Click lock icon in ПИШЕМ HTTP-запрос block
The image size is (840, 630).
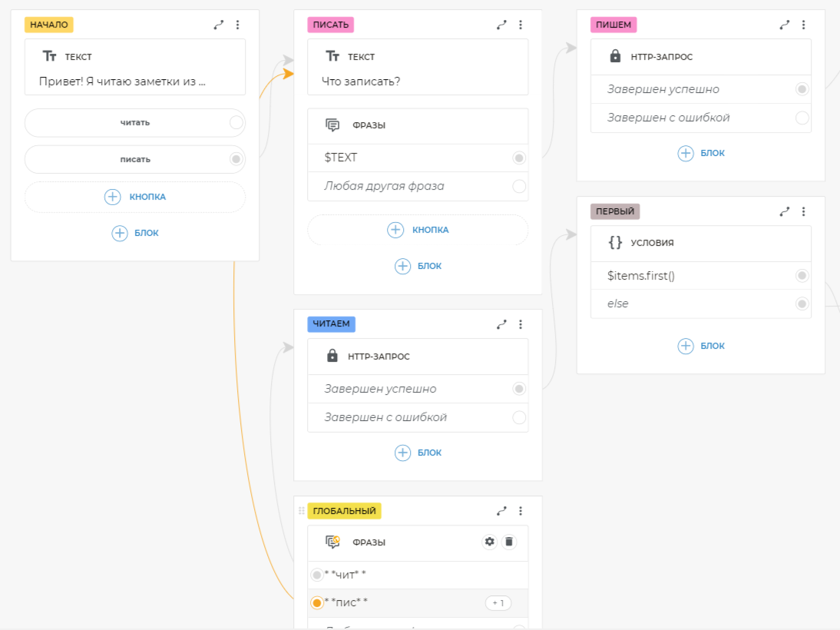coord(614,56)
